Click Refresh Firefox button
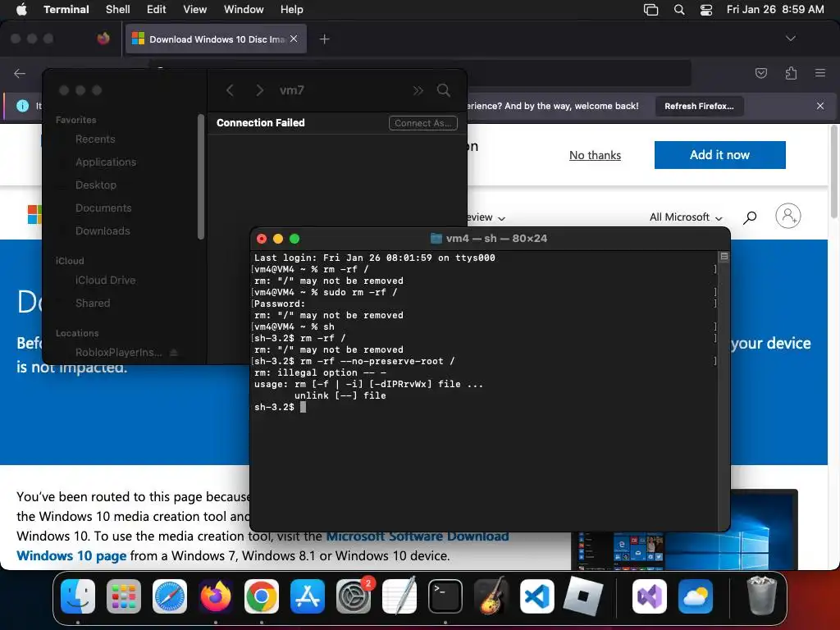The height and width of the screenshot is (630, 840). click(699, 106)
